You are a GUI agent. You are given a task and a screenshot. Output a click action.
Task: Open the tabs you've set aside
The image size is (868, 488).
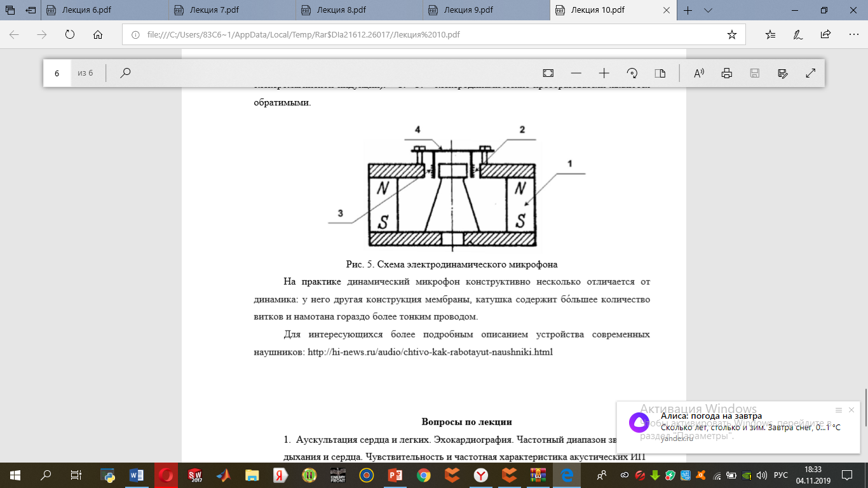[11, 10]
